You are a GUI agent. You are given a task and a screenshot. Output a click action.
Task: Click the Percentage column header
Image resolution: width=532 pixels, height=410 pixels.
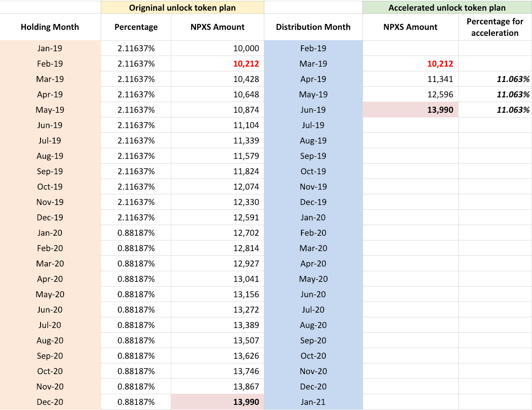coord(136,27)
